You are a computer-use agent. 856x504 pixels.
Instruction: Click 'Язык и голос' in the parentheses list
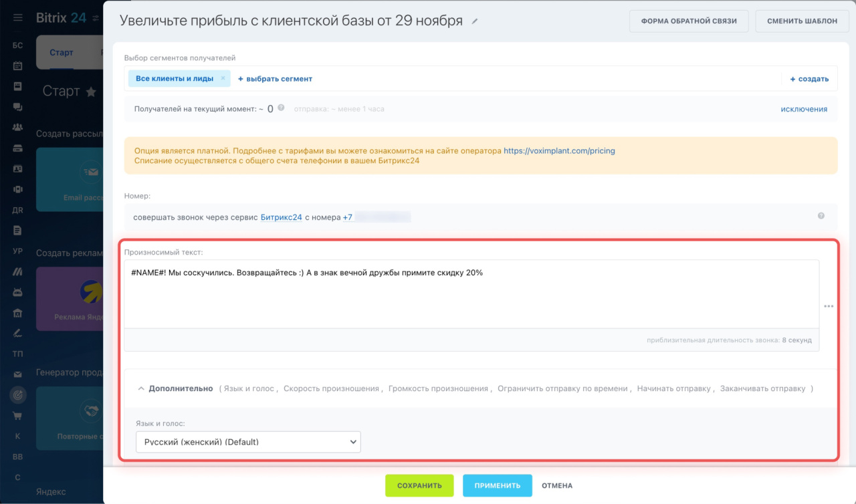[x=249, y=388]
